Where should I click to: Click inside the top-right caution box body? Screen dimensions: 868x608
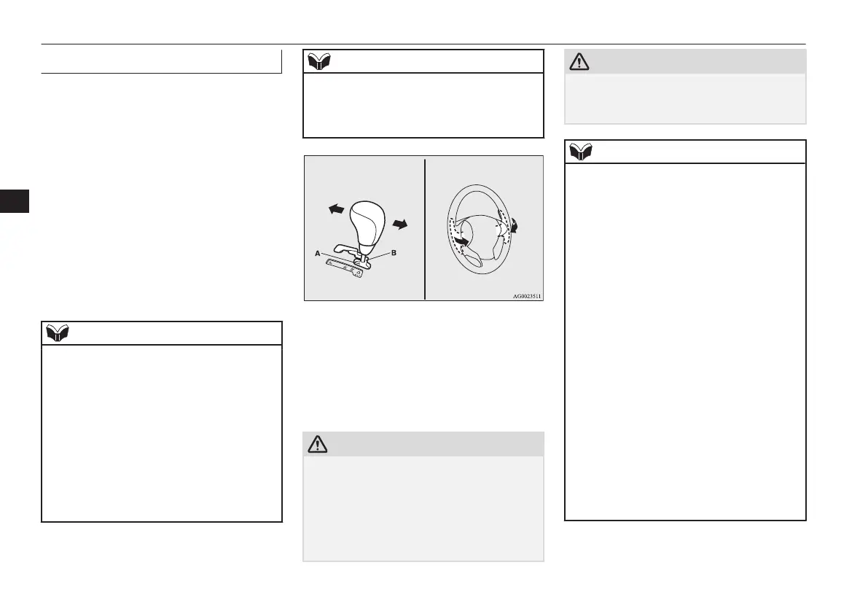click(685, 98)
